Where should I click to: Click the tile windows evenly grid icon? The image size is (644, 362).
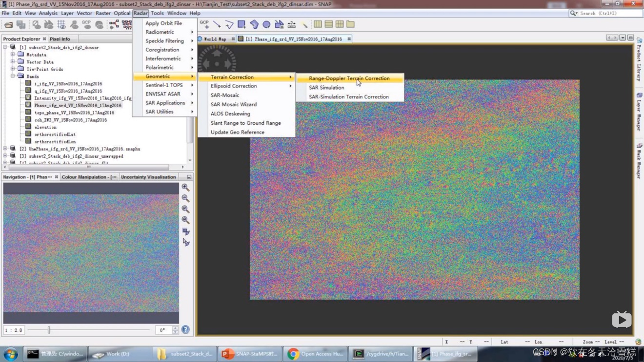340,24
